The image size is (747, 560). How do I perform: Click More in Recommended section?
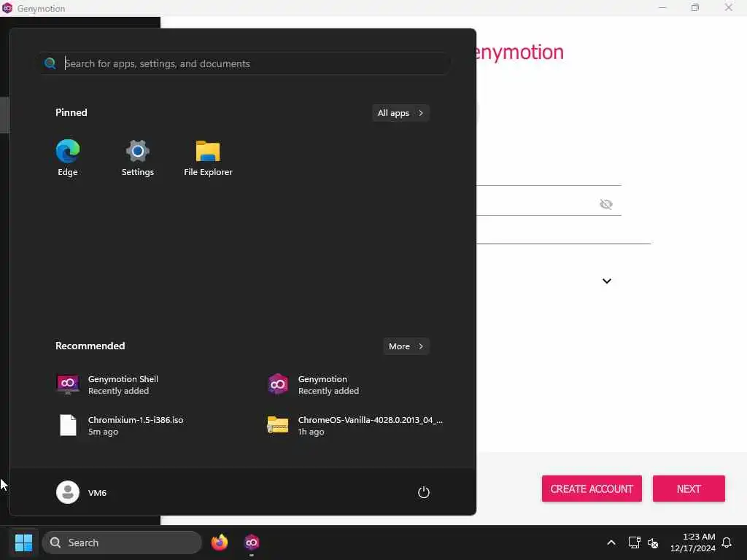406,346
